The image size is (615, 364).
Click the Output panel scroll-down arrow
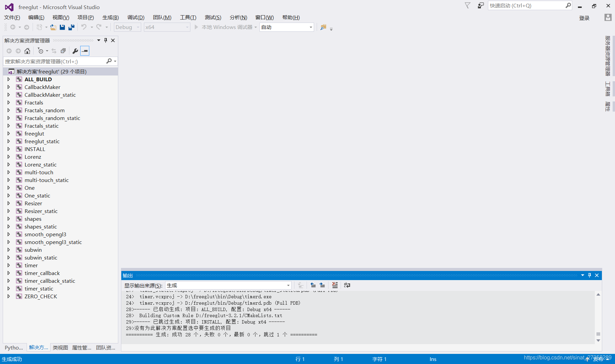tap(598, 340)
